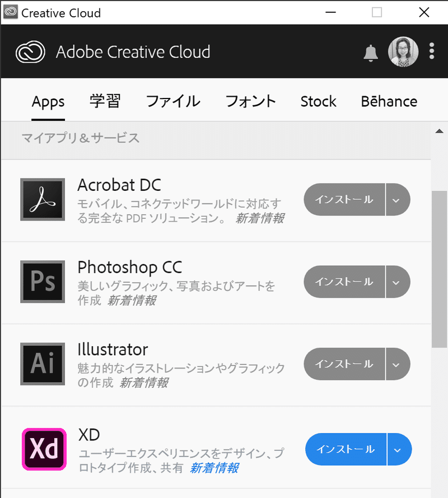Install Illustrator with インストール button

344,364
